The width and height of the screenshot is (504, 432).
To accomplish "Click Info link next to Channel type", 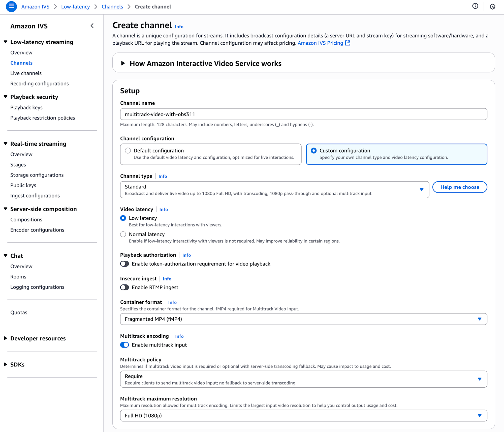I will pos(163,176).
